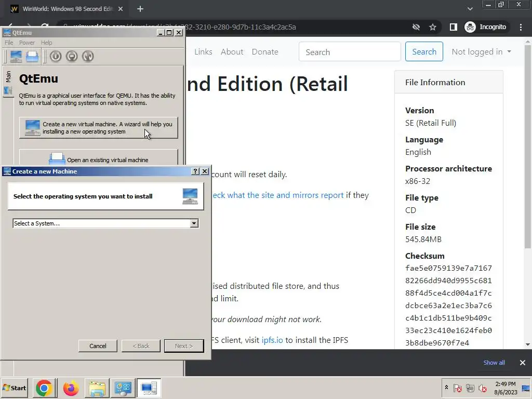This screenshot has height=399, width=532.
Task: Open the Chrome three-dot menu
Action: coord(521,27)
